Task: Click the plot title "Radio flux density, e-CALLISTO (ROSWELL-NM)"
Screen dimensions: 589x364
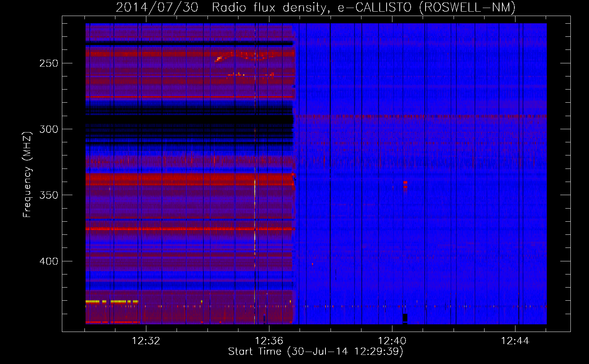Action: 364,7
